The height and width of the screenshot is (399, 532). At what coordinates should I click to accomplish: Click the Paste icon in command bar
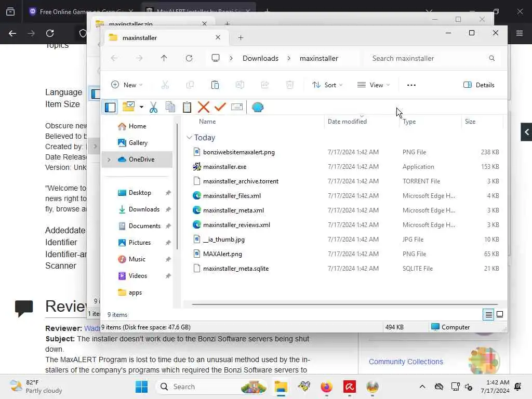coord(215,85)
